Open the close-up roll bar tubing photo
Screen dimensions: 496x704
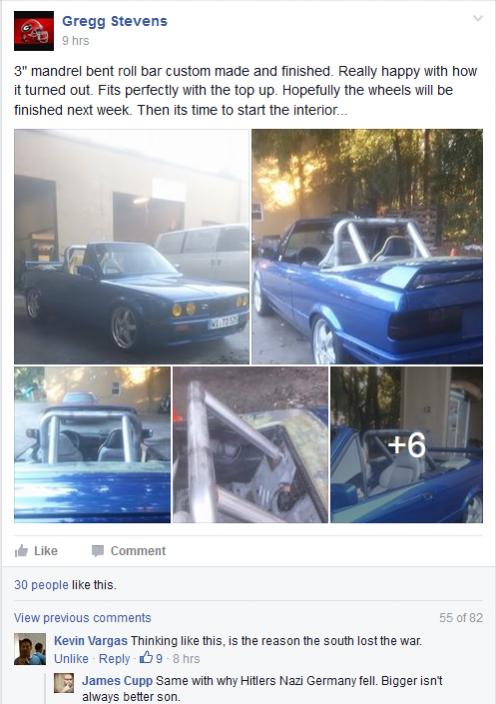point(250,444)
